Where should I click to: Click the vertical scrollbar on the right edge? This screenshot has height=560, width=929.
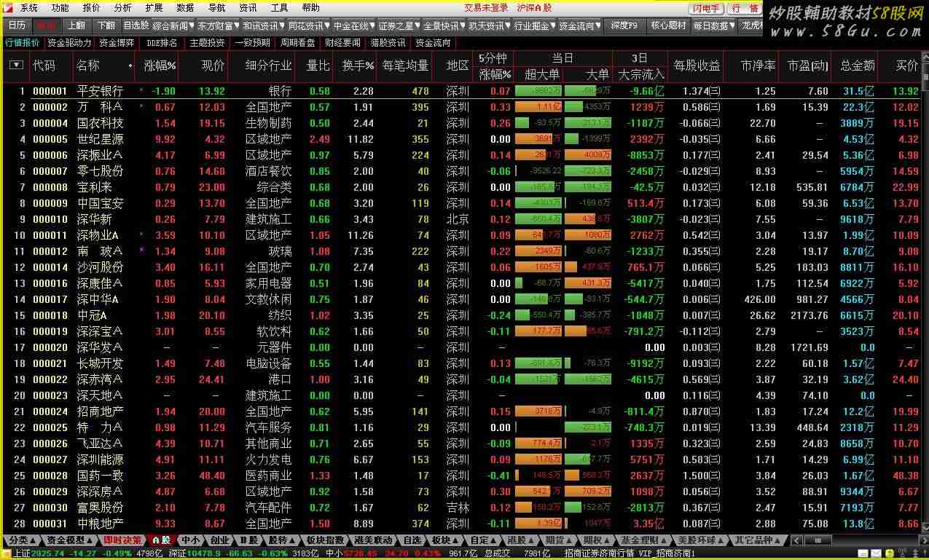[x=925, y=291]
